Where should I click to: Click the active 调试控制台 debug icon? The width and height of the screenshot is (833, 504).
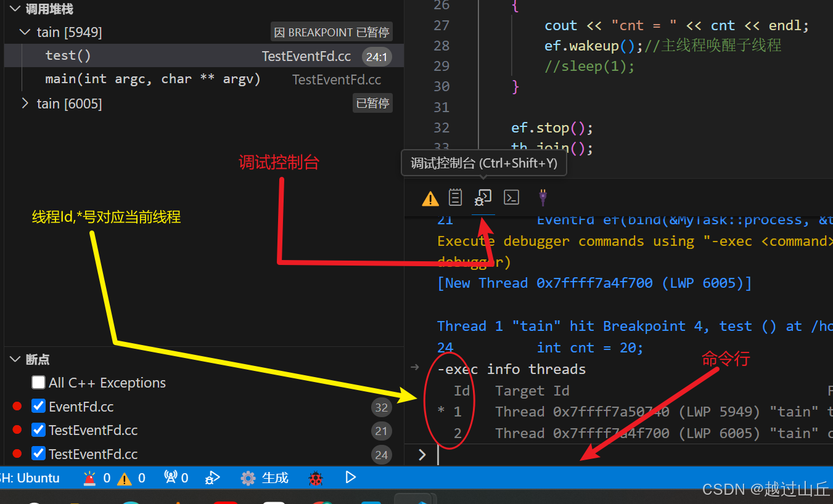click(x=483, y=198)
